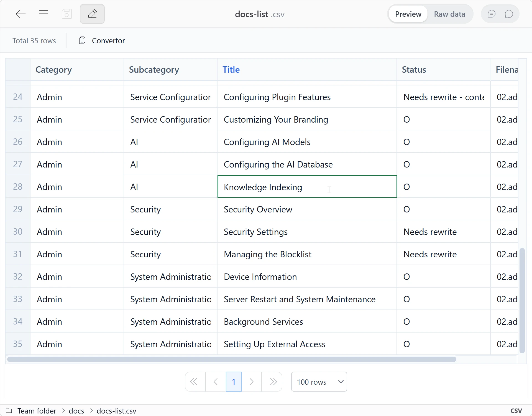This screenshot has height=416, width=532.
Task: Open the comments list icon
Action: click(492, 14)
